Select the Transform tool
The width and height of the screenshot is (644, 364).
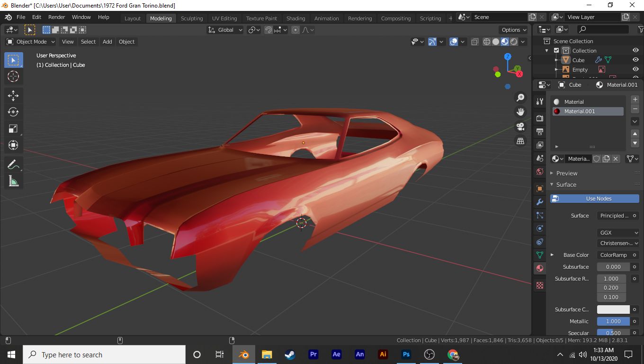[x=13, y=145]
